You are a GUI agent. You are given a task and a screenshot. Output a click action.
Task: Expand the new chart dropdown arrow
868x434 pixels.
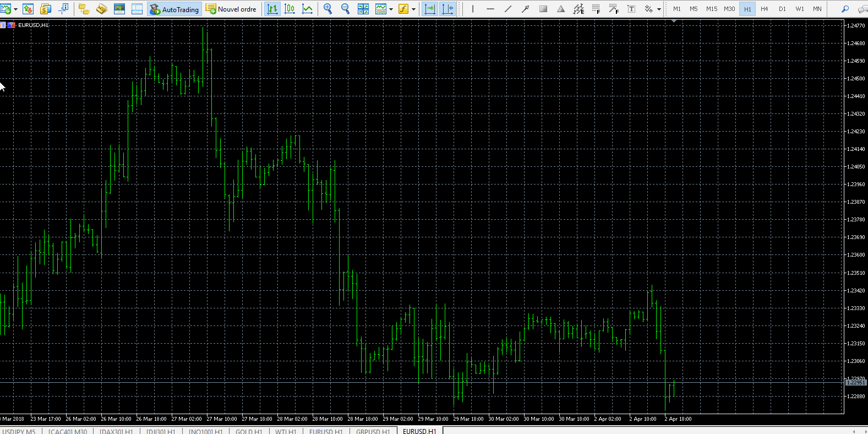click(15, 9)
